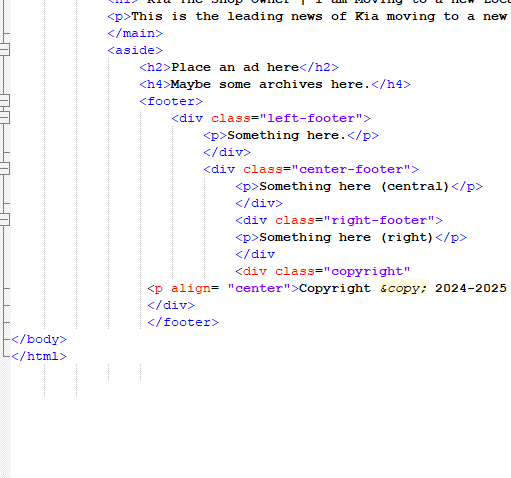Click the highlighted &copy; entity
The height and width of the screenshot is (478, 511).
click(x=403, y=288)
